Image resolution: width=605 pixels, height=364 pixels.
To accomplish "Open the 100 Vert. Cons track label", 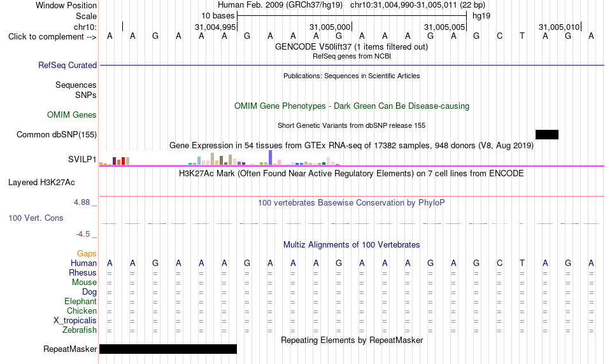I will click(36, 218).
